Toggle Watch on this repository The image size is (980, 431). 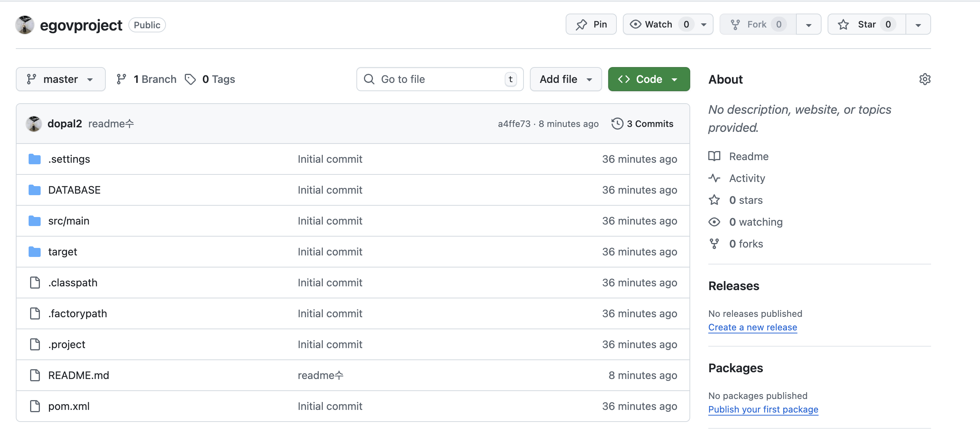point(658,24)
